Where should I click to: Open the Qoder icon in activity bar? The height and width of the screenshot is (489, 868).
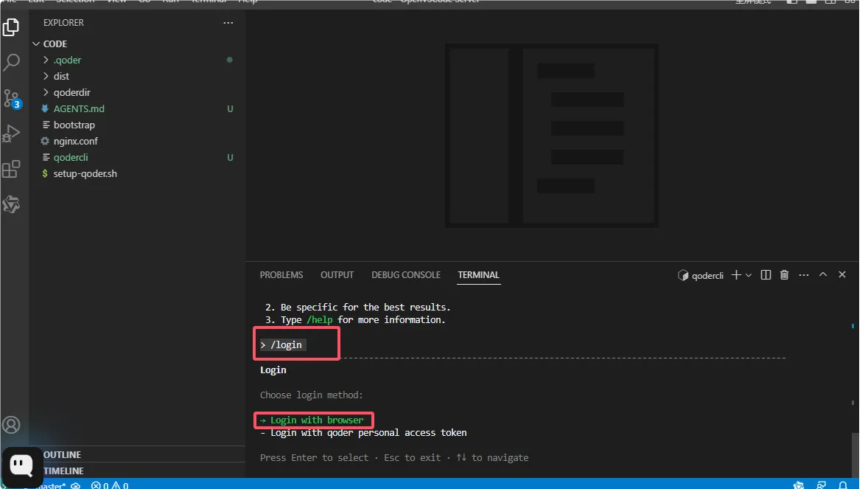[11, 204]
